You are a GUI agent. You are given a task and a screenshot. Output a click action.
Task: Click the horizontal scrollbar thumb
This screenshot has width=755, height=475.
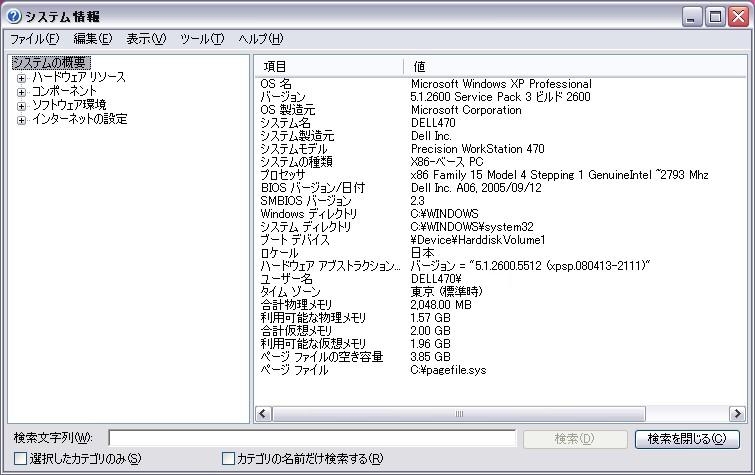pos(459,413)
